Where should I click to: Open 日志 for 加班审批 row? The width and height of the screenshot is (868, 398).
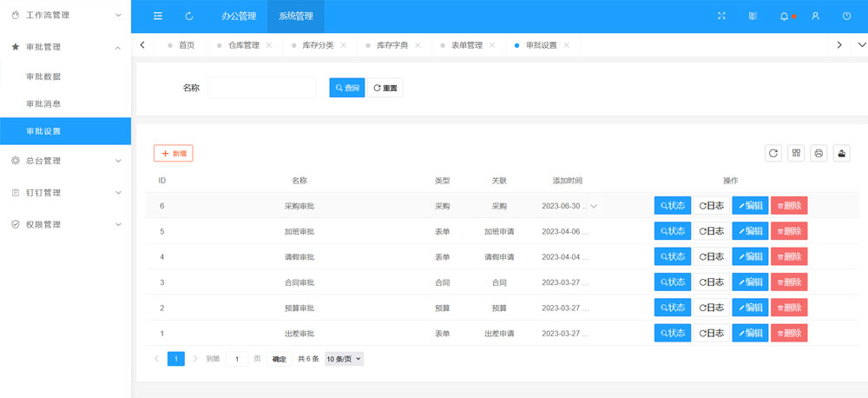point(712,231)
